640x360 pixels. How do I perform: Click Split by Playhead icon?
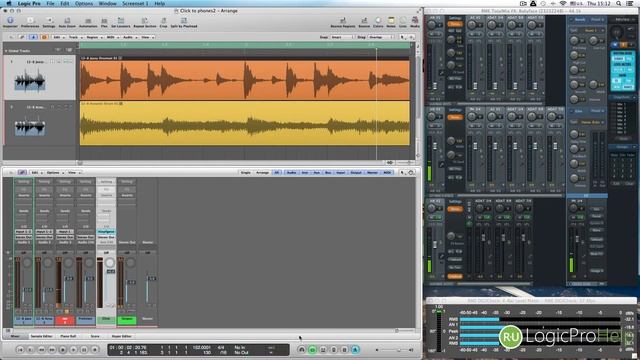pos(184,21)
